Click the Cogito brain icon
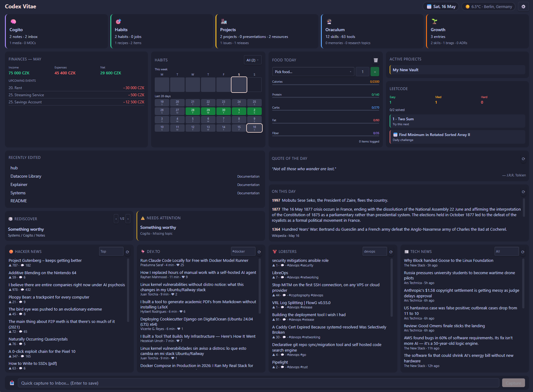The height and width of the screenshot is (392, 533). (13, 22)
